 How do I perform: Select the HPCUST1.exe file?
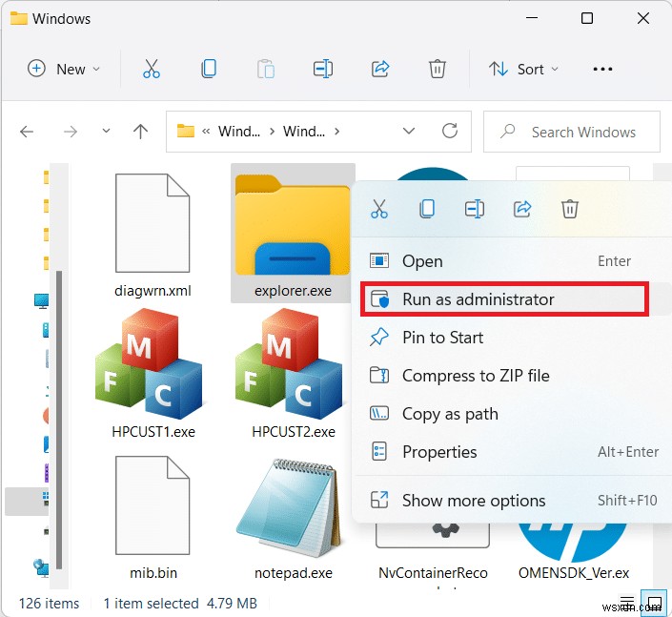click(153, 374)
